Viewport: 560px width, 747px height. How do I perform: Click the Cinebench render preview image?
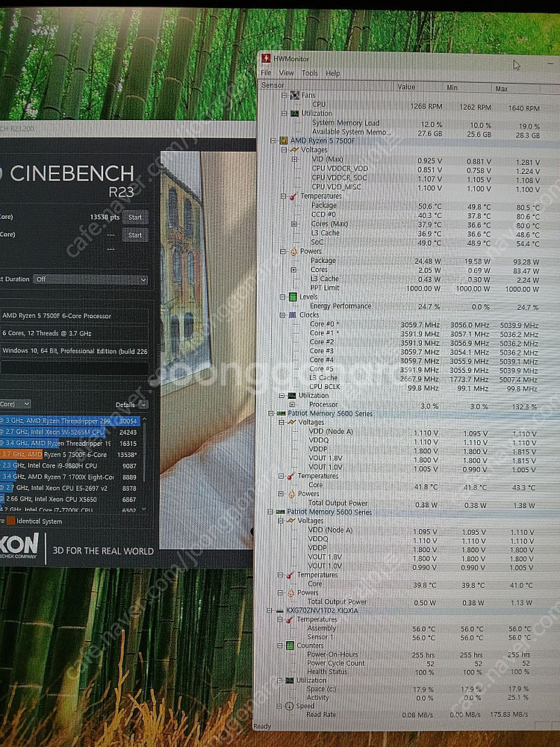207,350
